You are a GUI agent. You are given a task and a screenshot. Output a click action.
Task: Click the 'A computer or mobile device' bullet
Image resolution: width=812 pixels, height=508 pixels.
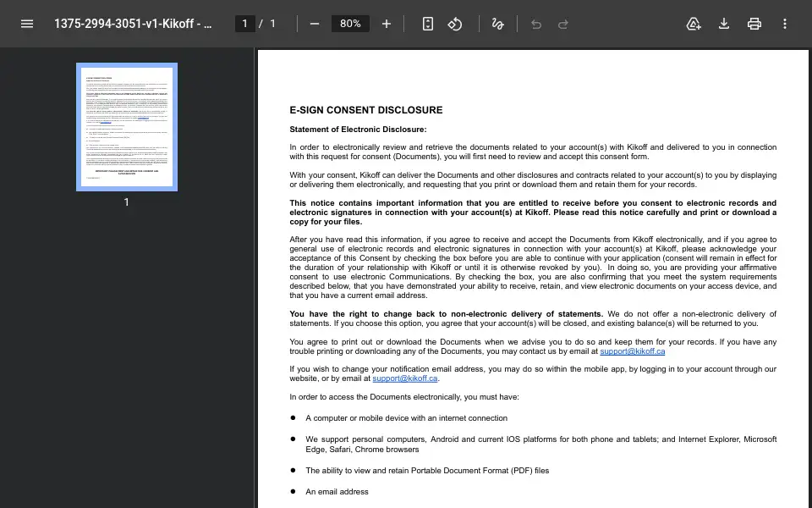(x=407, y=417)
